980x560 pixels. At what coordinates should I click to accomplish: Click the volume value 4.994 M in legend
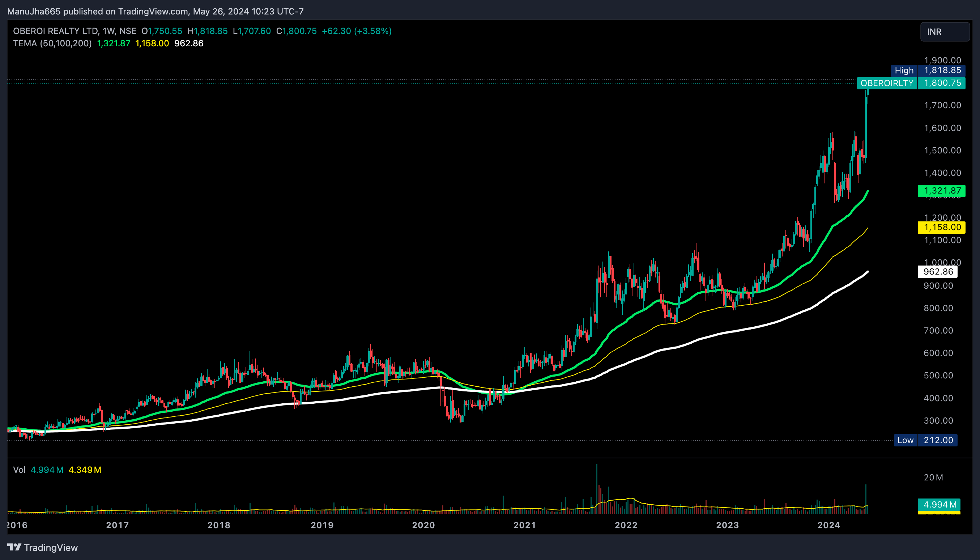pos(47,470)
